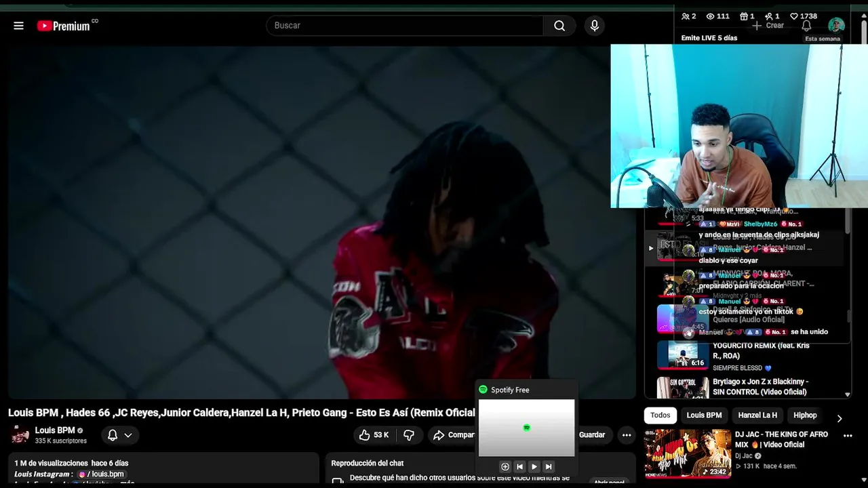Open more actions ellipsis beside Guardar

click(627, 435)
